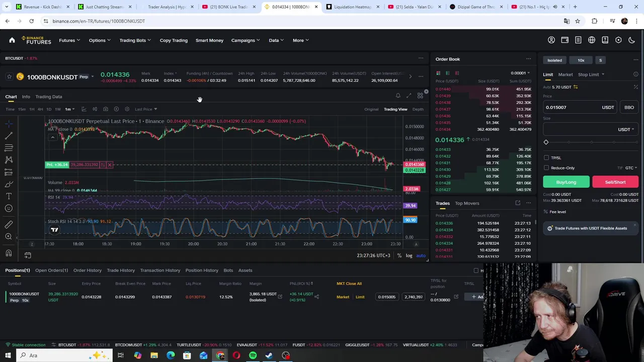Click the order size percentage slider handle
The height and width of the screenshot is (362, 644).
546,142
